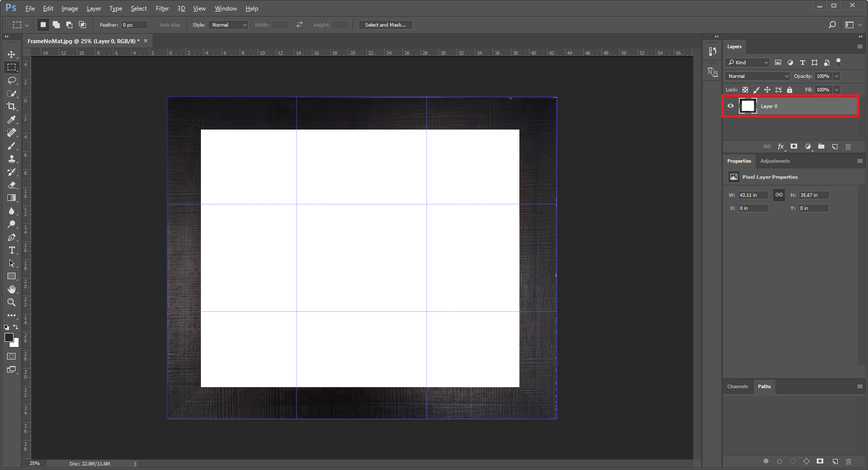Open the Edit Toolbar three-dots menu

[12, 315]
